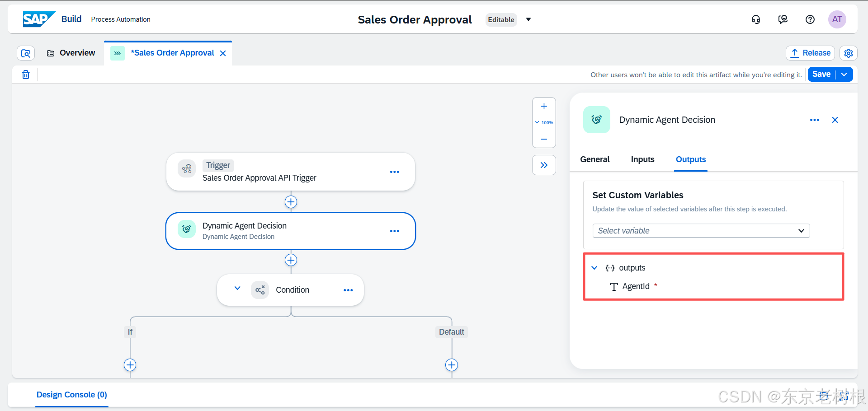Image resolution: width=868 pixels, height=411 pixels.
Task: Click the Build product name
Action: [x=71, y=19]
